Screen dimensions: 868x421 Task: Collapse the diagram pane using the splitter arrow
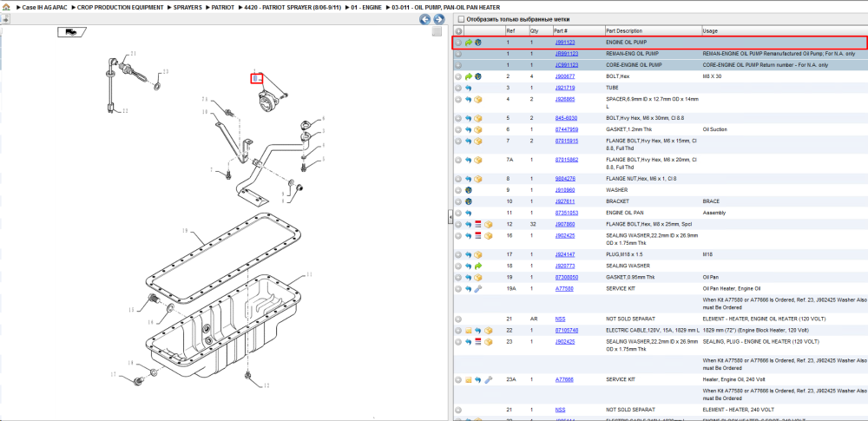click(x=450, y=218)
